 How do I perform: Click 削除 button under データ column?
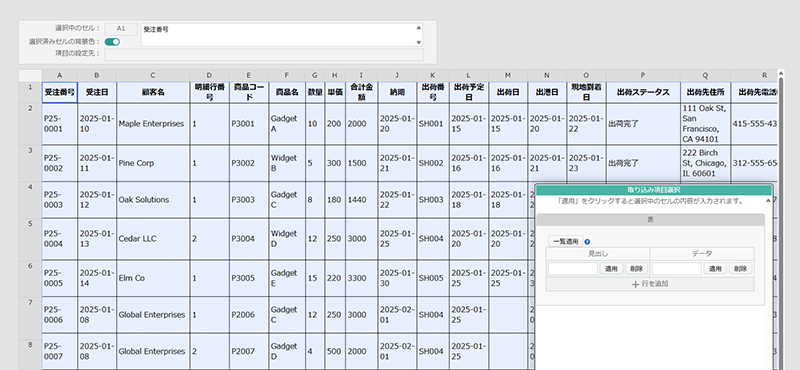point(740,268)
